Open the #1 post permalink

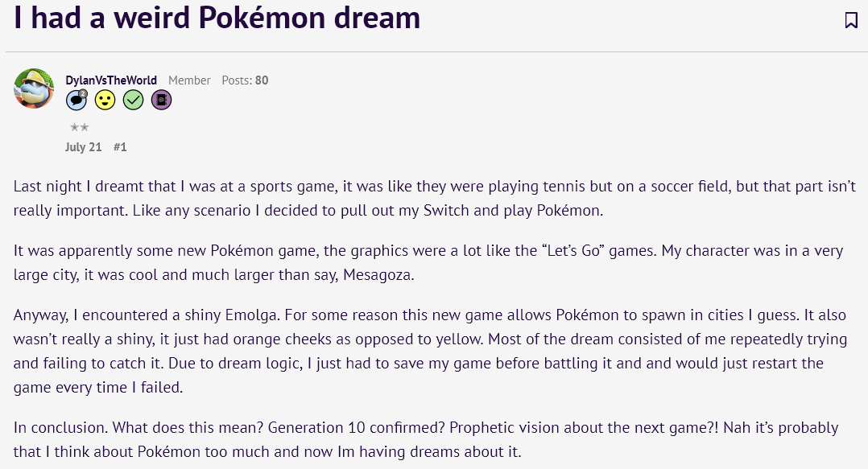(x=120, y=147)
